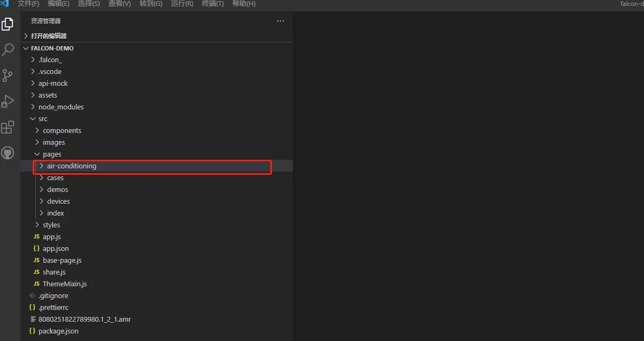
Task: Click the git icon beside .gitignore
Action: (32, 295)
